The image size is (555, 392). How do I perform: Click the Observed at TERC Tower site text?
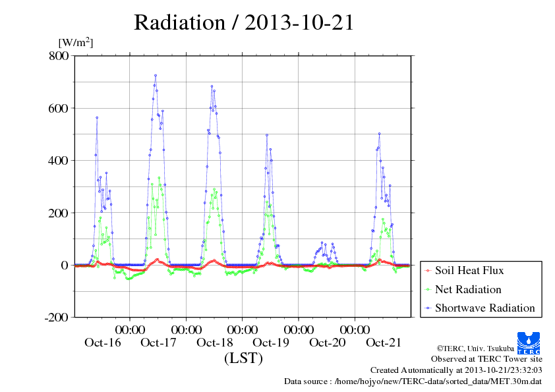[486, 359]
